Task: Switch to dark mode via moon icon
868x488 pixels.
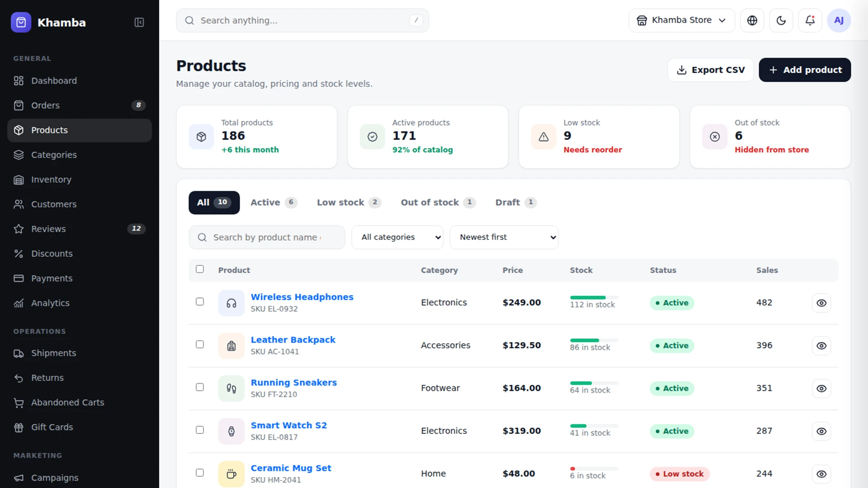Action: tap(781, 20)
